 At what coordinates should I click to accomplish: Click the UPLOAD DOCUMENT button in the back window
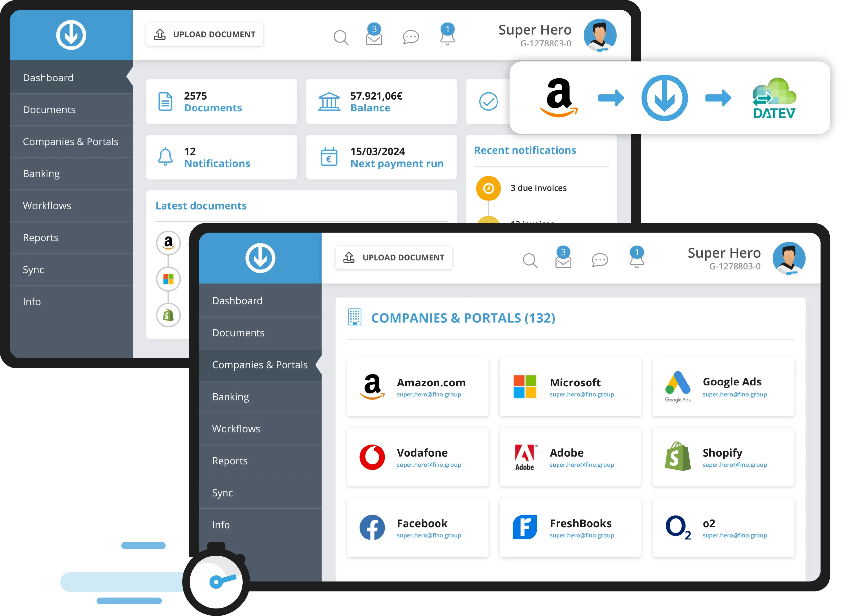pyautogui.click(x=205, y=34)
